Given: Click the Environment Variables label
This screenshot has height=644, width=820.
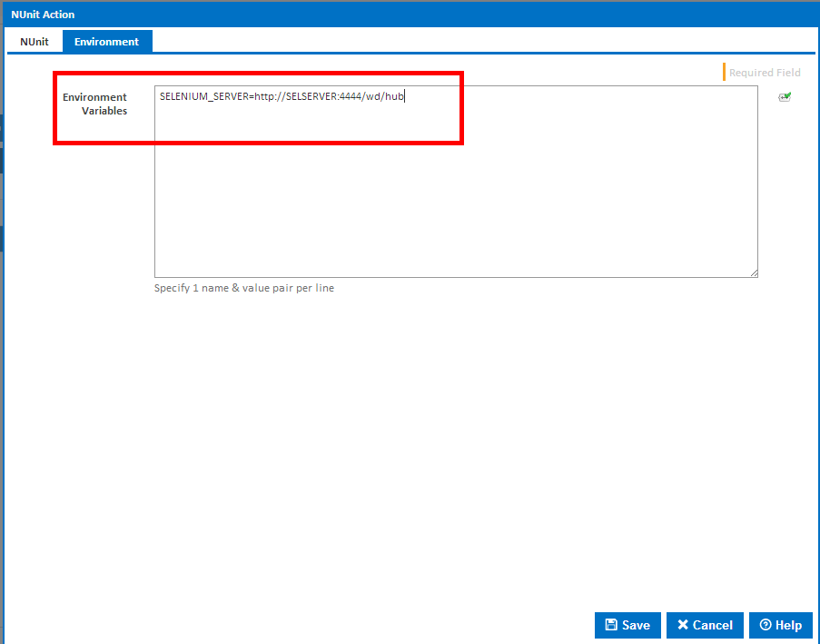Looking at the screenshot, I should coord(94,104).
